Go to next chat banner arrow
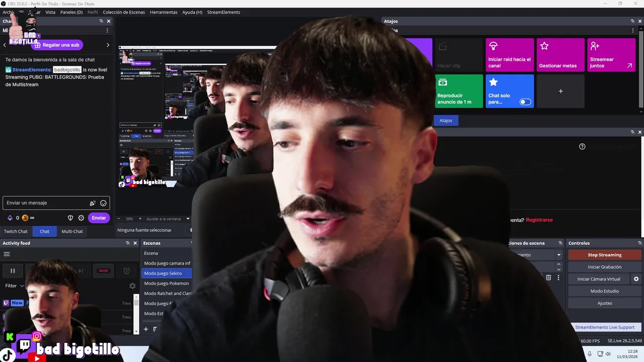Screen dimensions: 644x362 click(x=108, y=45)
